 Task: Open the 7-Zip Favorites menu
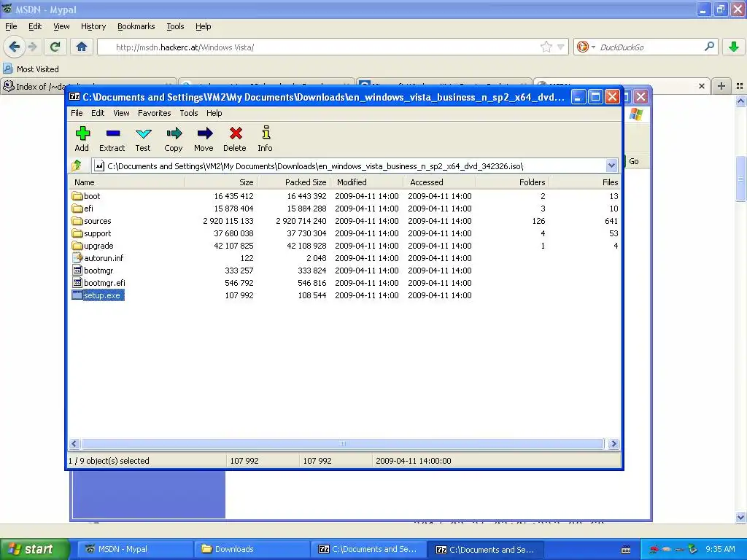155,113
